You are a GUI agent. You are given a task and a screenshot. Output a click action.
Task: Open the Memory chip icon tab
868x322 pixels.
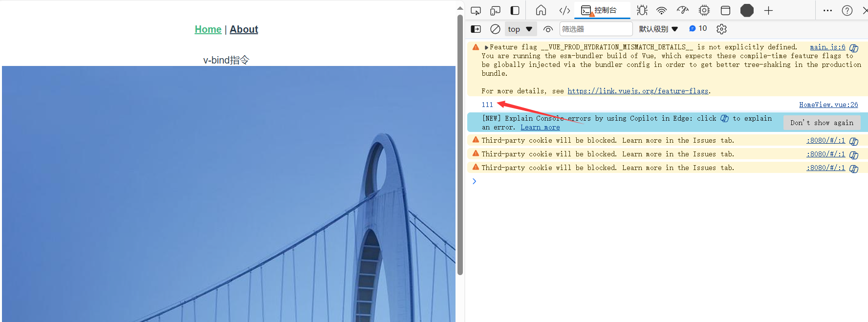coord(704,10)
